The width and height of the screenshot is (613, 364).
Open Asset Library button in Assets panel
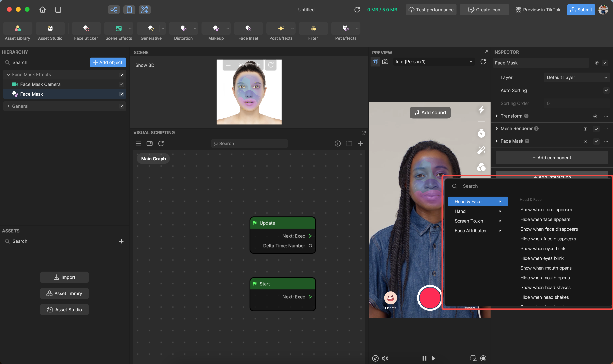click(x=64, y=294)
